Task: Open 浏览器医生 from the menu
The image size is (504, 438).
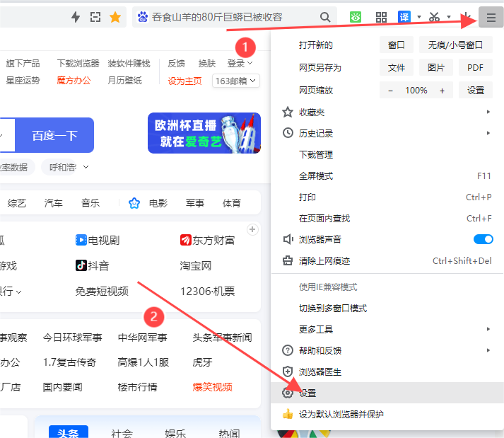Action: 387,371
